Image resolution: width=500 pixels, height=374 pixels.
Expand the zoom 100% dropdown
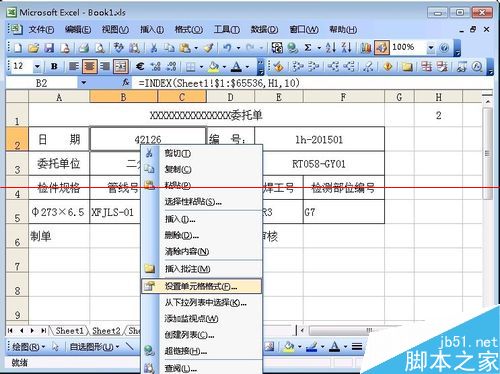point(431,48)
